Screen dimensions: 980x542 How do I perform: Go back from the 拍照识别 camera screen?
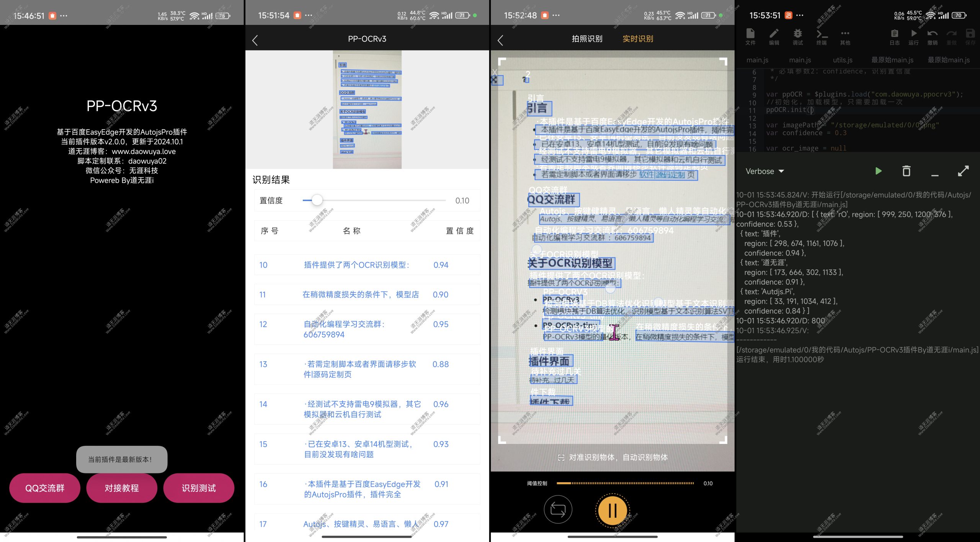(x=500, y=40)
